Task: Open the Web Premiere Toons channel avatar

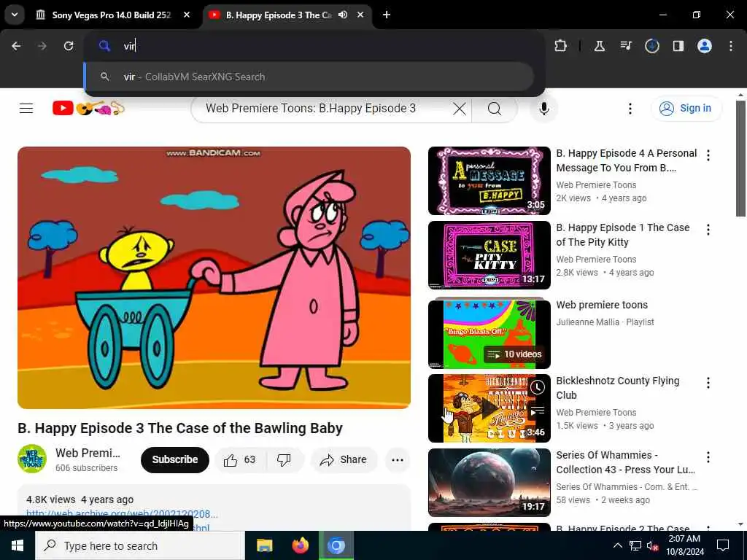Action: click(x=32, y=459)
